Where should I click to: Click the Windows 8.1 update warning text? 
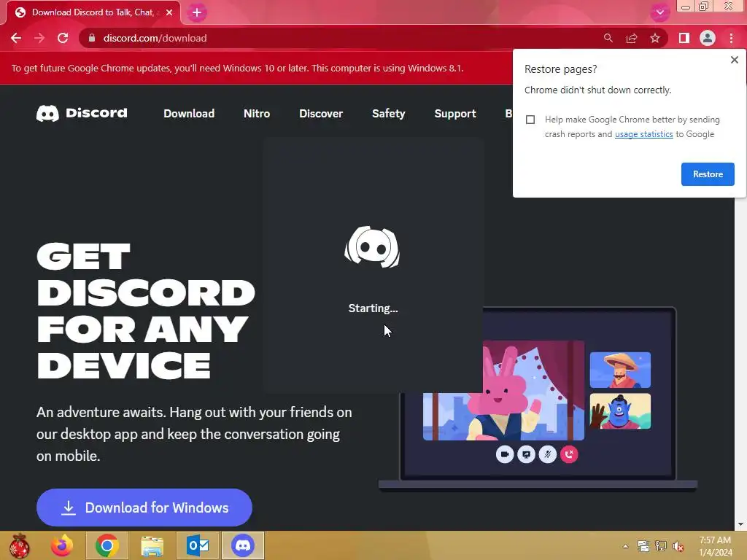pyautogui.click(x=237, y=68)
